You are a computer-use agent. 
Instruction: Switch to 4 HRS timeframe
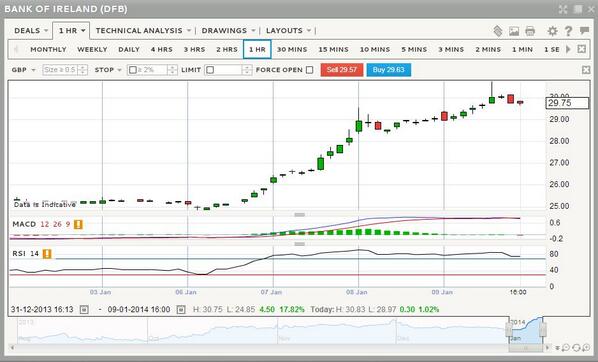161,49
